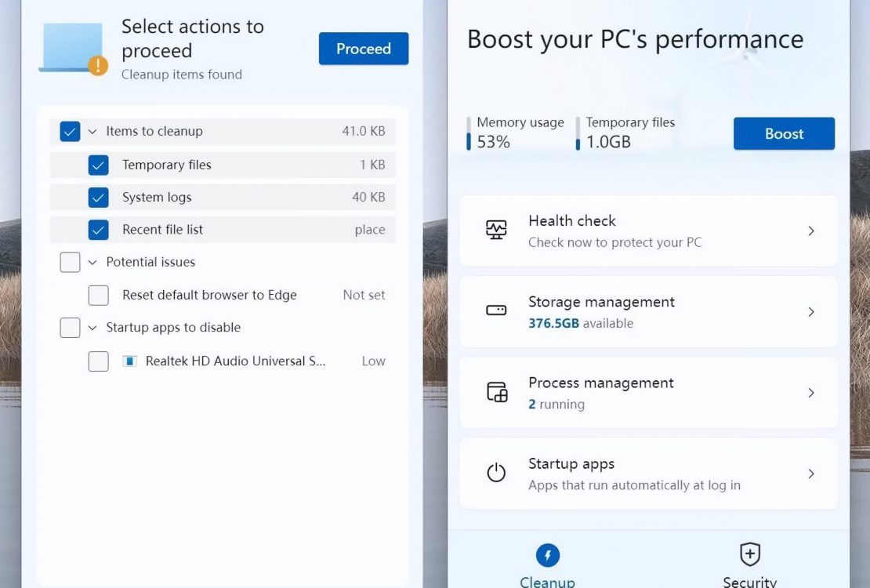Click the Low impact label for Realtek
870x588 pixels.
click(373, 361)
